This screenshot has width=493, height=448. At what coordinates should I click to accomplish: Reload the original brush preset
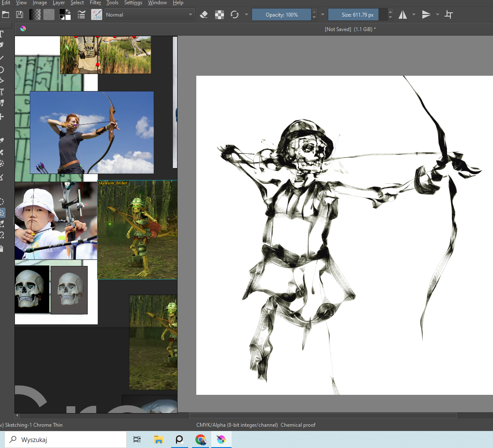coord(234,14)
